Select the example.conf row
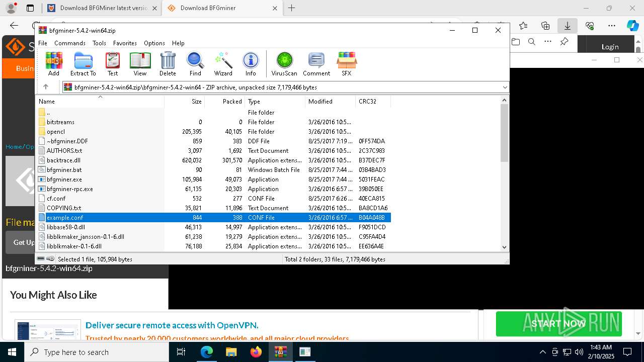644x362 pixels. coord(213,218)
